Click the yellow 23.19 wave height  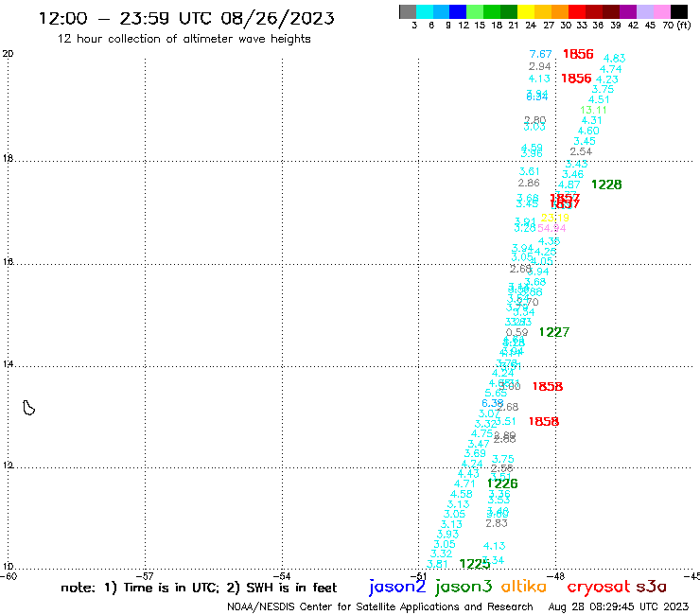pos(555,218)
